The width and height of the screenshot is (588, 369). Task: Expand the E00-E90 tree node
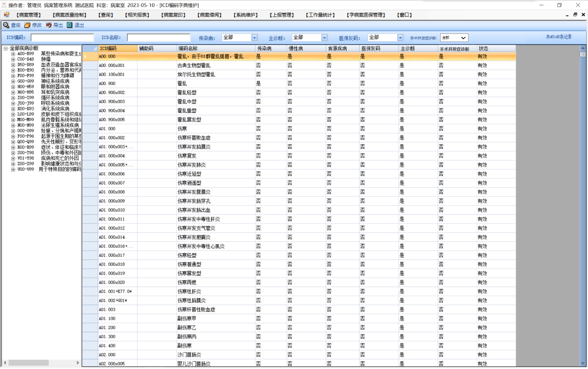pyautogui.click(x=13, y=70)
